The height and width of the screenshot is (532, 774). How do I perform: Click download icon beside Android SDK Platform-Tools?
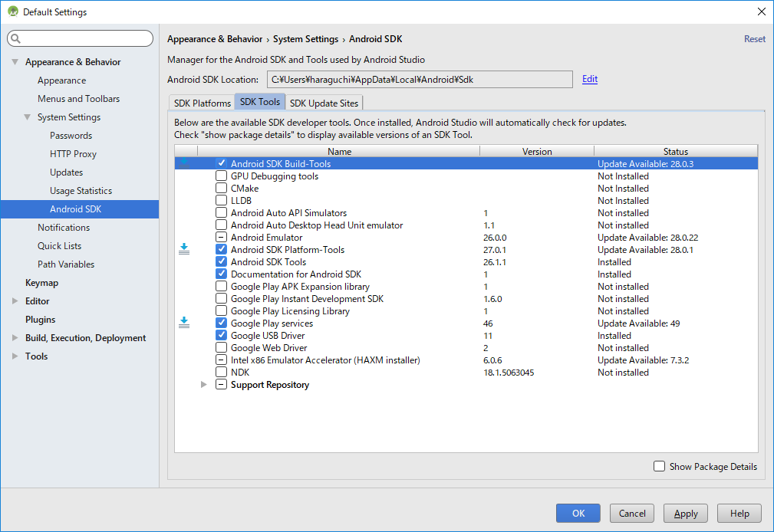click(184, 249)
